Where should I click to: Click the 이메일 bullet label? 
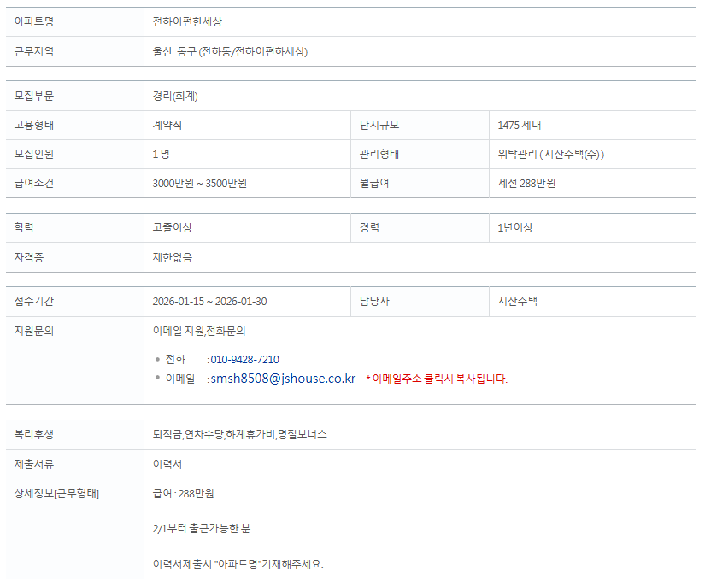click(x=180, y=379)
